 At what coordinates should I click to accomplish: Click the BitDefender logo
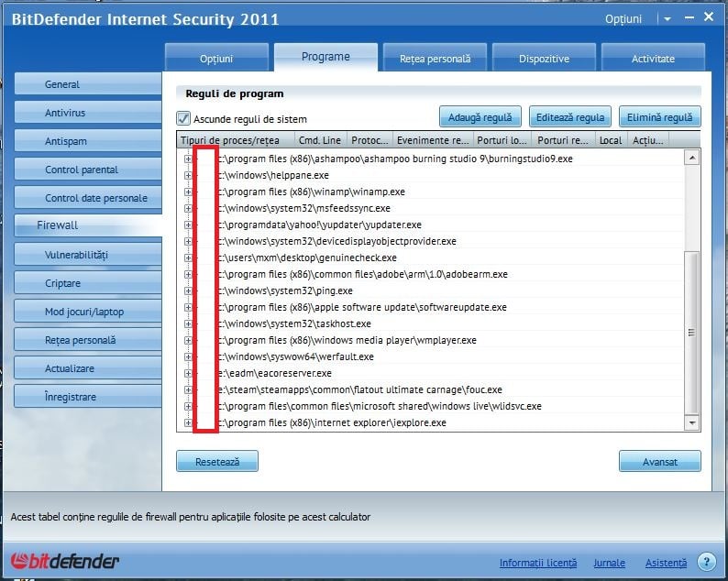tap(64, 561)
